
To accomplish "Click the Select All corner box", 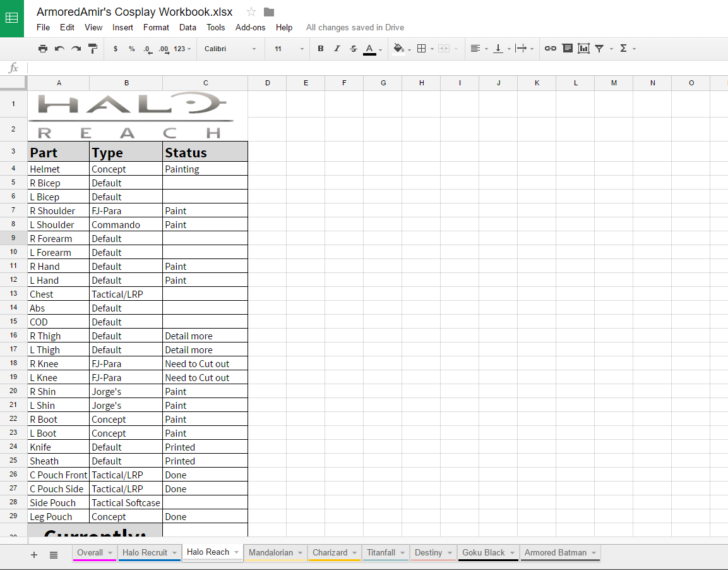I will [13, 83].
